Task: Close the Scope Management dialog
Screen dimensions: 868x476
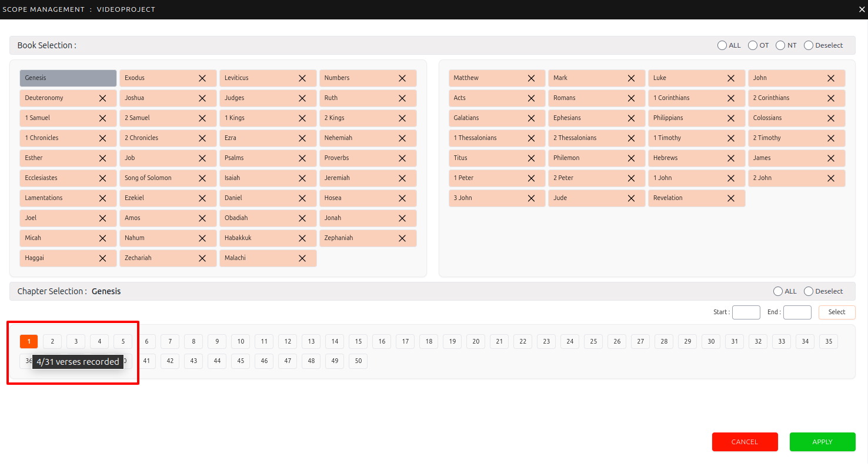Action: [862, 9]
